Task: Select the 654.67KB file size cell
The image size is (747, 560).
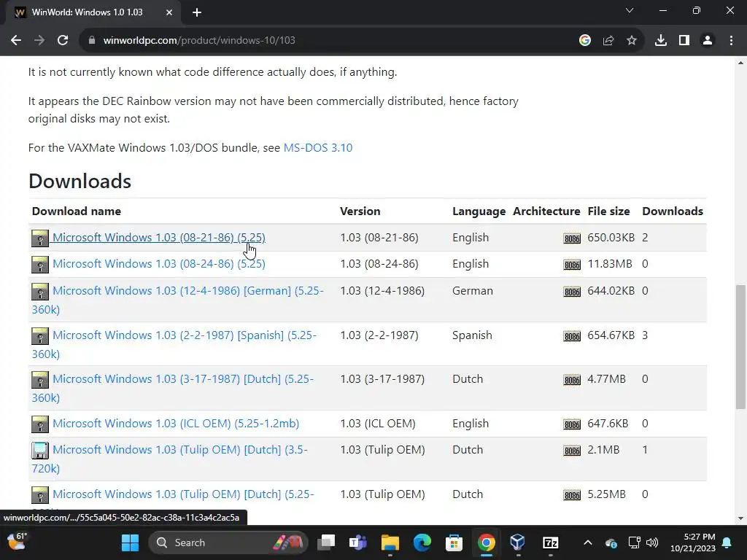Action: (x=611, y=335)
